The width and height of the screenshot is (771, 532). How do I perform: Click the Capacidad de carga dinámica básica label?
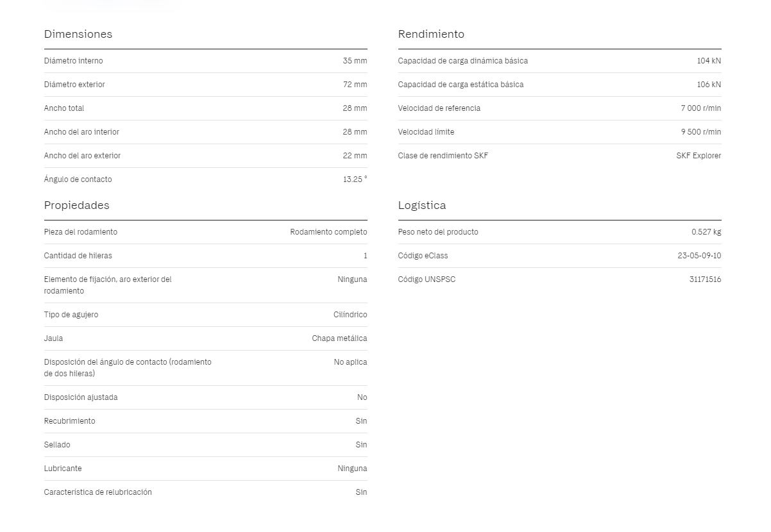[x=462, y=61]
